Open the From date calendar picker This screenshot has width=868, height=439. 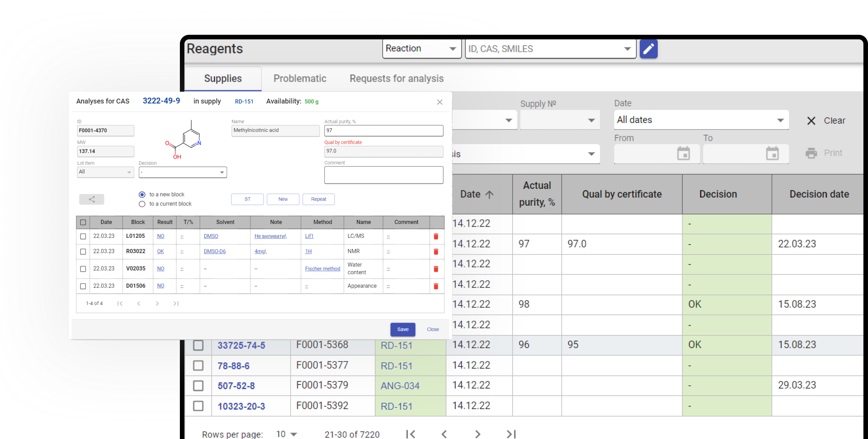tap(683, 154)
